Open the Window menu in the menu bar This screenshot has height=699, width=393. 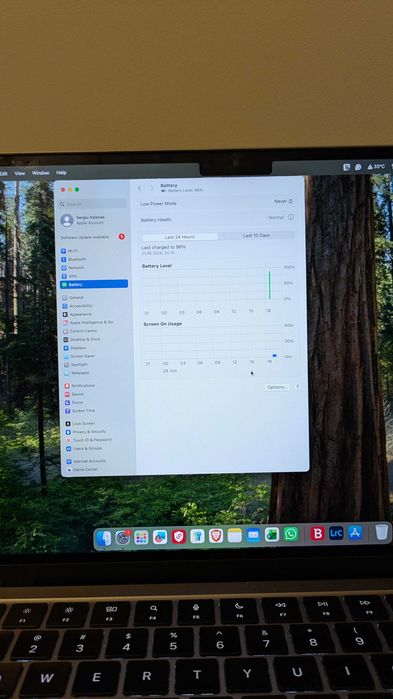point(41,173)
